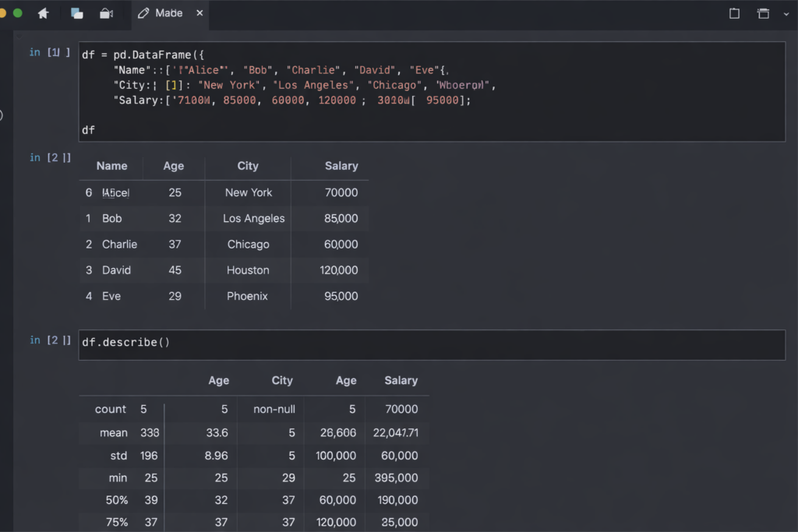Select the Salary column header in the output table
The image size is (798, 532).
tap(341, 166)
